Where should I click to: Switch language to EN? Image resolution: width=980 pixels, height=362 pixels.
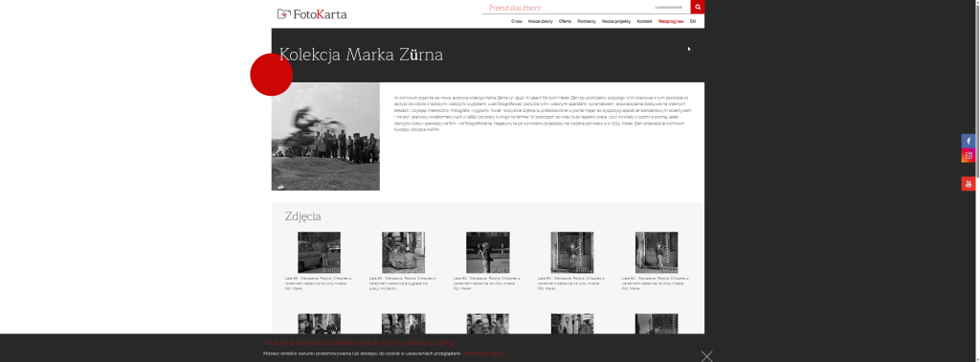tap(693, 21)
